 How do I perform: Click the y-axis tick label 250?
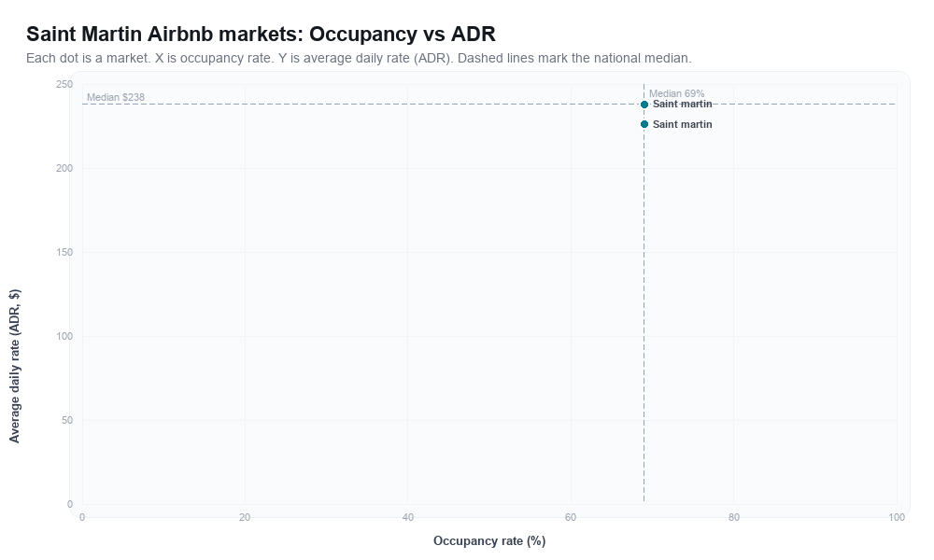point(64,85)
